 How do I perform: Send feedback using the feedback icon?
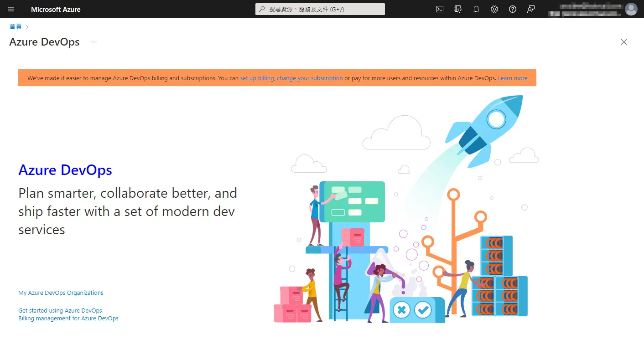click(530, 9)
